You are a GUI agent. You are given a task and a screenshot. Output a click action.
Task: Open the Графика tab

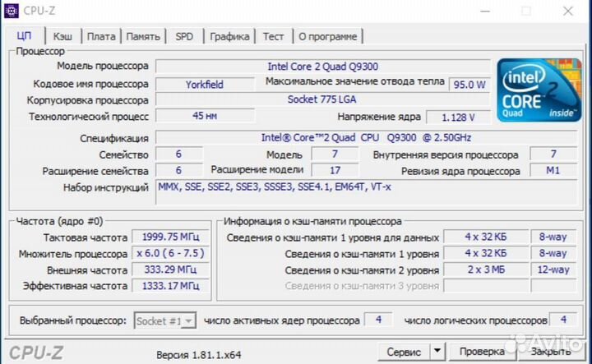tap(229, 36)
